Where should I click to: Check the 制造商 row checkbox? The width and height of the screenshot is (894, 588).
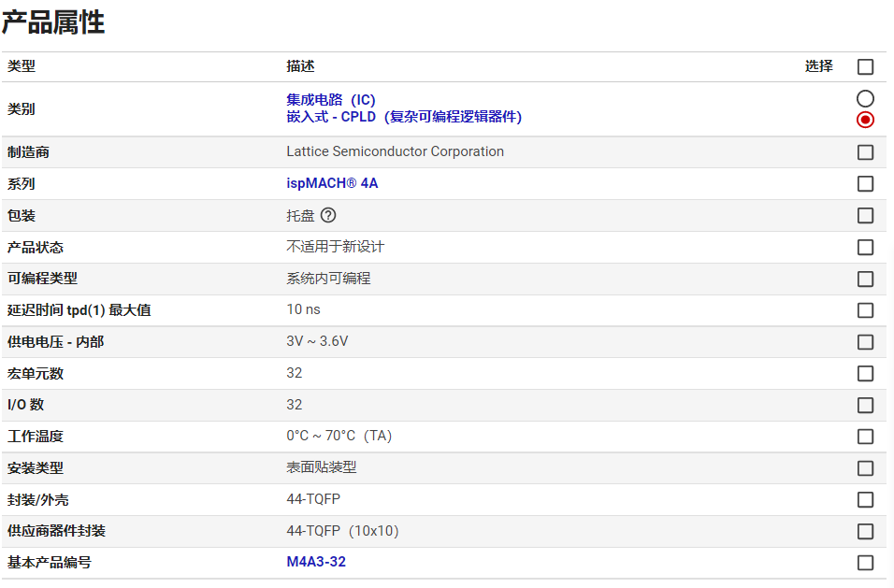tap(865, 152)
